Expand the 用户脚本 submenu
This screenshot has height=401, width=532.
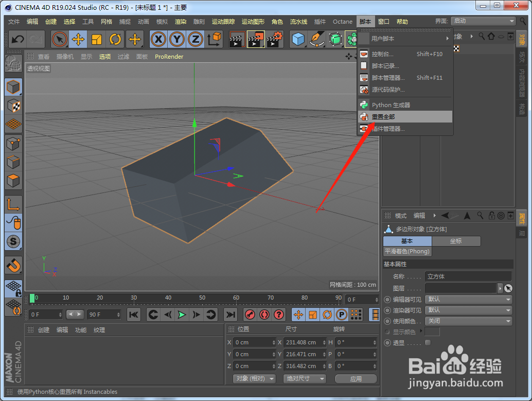(x=405, y=39)
